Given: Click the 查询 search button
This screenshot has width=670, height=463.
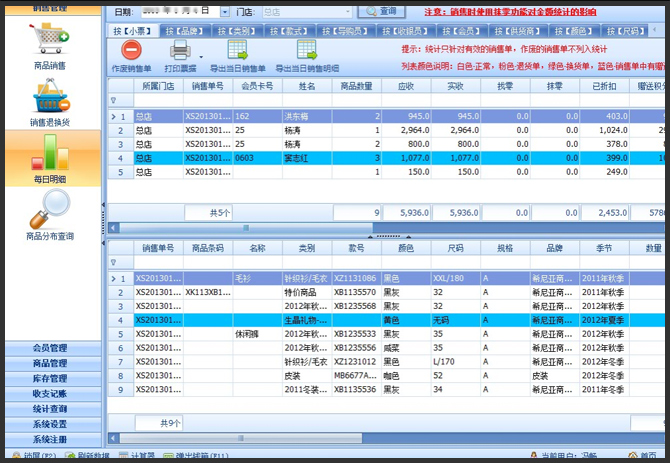Looking at the screenshot, I should 382,12.
